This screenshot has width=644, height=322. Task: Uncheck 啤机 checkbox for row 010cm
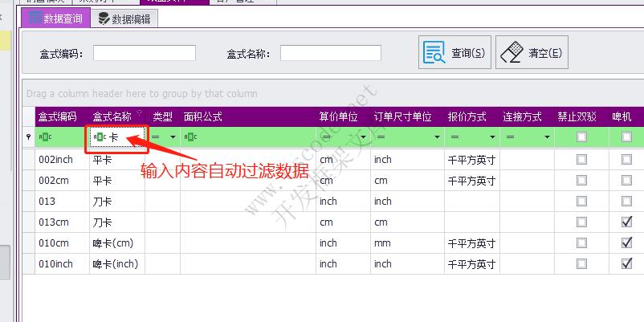pyautogui.click(x=626, y=243)
